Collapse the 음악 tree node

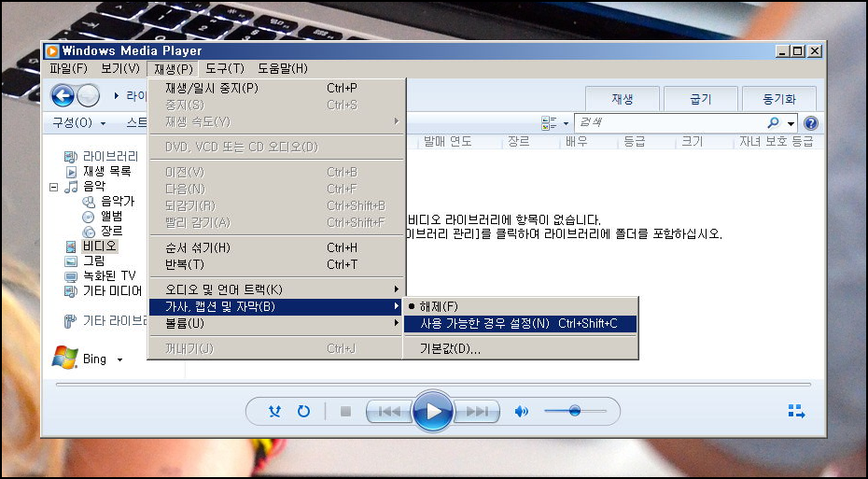coord(54,187)
